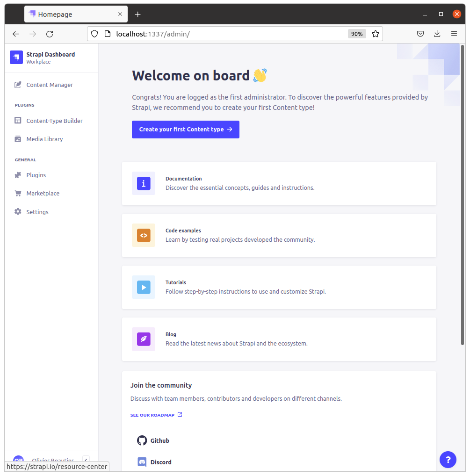Click the orange Code examples icon

(143, 235)
